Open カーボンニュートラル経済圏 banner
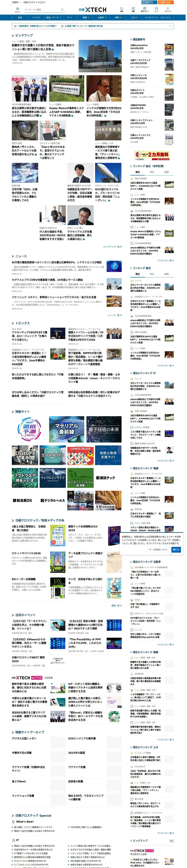 click(x=80, y=478)
